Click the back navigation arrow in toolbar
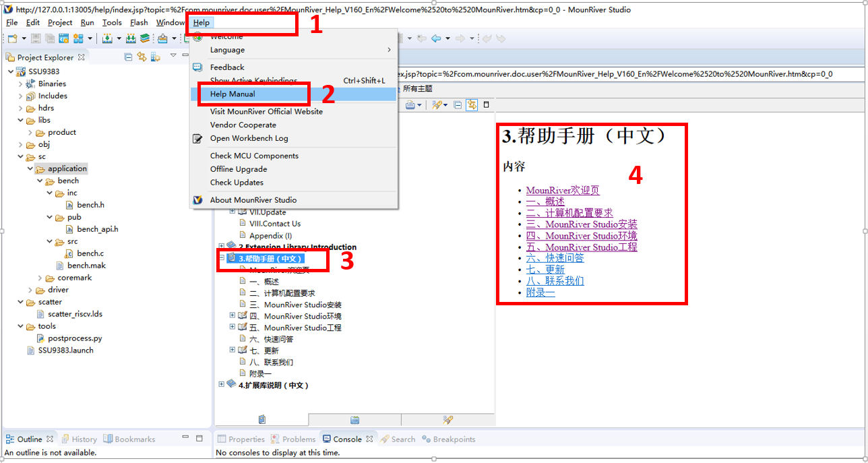This screenshot has width=868, height=463. tap(436, 38)
